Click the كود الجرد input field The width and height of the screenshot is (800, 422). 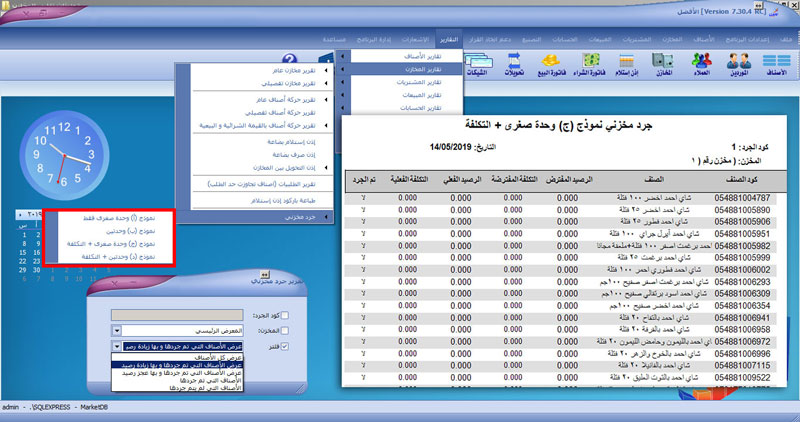[177, 315]
